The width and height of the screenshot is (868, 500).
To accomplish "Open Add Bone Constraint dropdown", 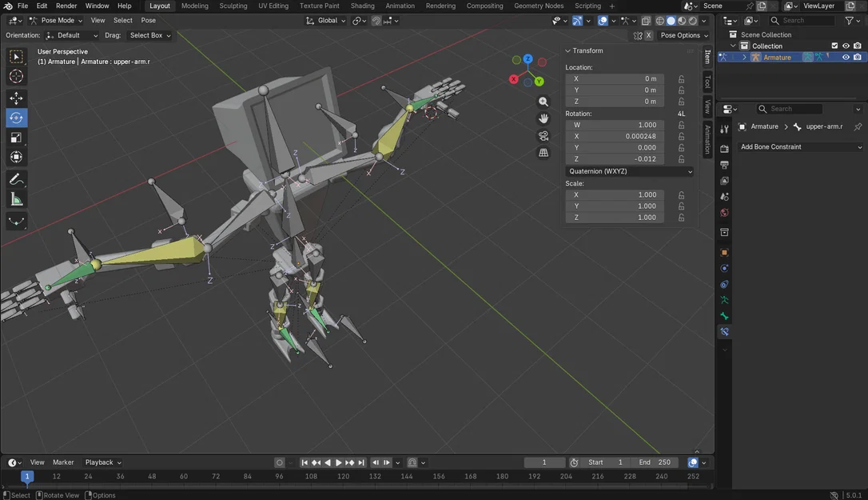I will coord(801,147).
